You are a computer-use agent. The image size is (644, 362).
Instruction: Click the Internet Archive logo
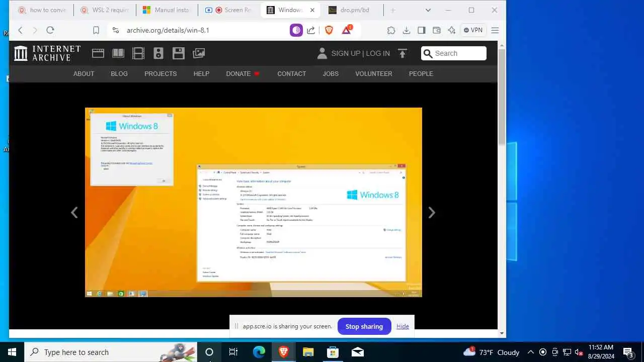pos(47,53)
